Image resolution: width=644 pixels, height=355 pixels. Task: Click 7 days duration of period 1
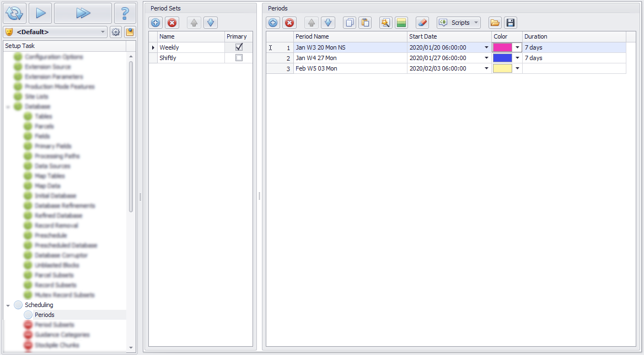(x=534, y=47)
